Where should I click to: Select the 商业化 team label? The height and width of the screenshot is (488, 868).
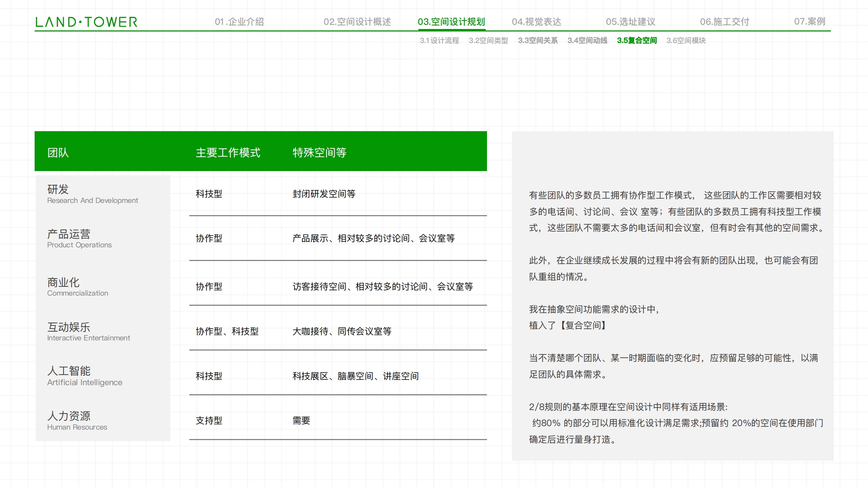[63, 282]
